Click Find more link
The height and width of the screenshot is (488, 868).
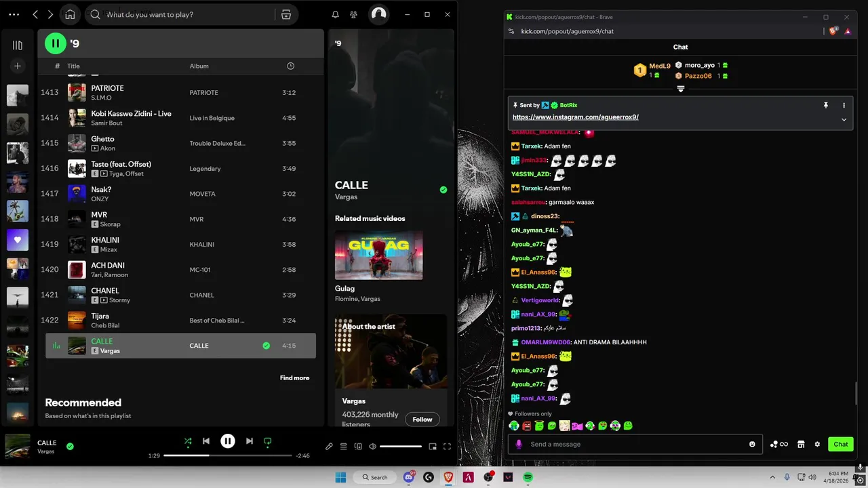click(x=294, y=378)
